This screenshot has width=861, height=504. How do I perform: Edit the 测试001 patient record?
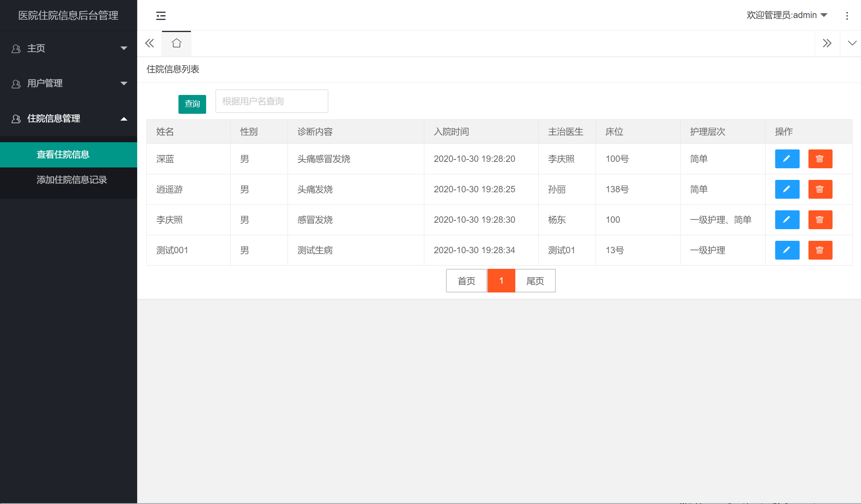click(787, 250)
